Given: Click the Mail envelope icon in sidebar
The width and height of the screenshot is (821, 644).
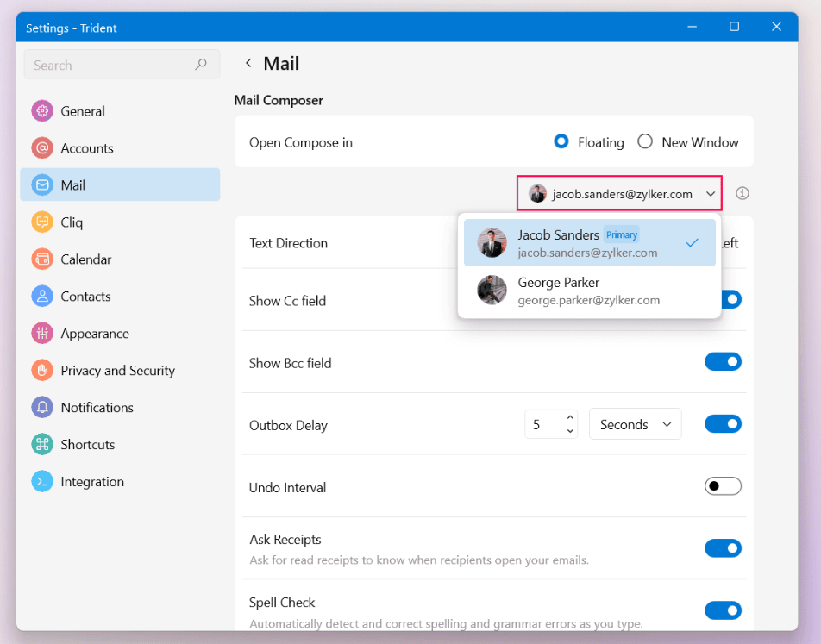Looking at the screenshot, I should 42,184.
